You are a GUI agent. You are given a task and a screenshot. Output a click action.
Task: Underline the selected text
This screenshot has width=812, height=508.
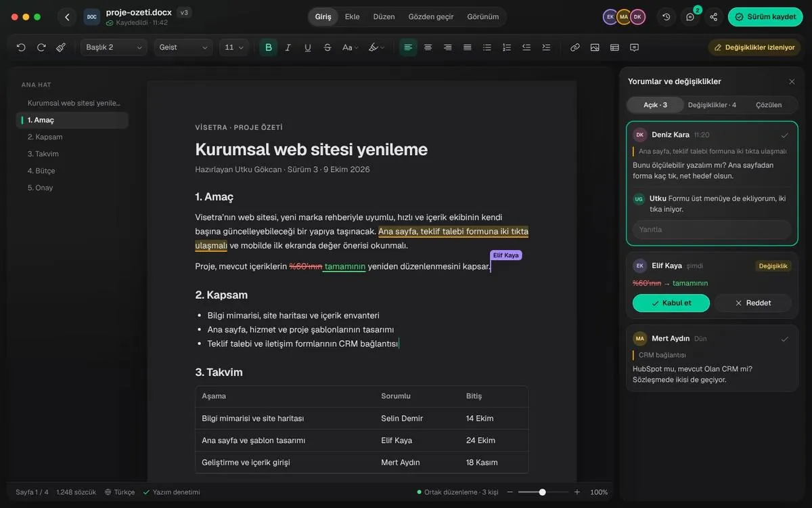point(308,47)
